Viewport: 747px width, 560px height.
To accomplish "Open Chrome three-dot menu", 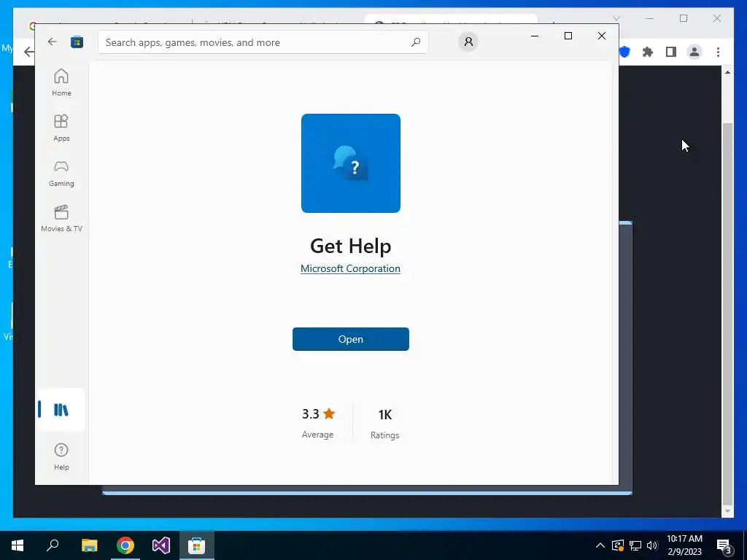I will [718, 52].
